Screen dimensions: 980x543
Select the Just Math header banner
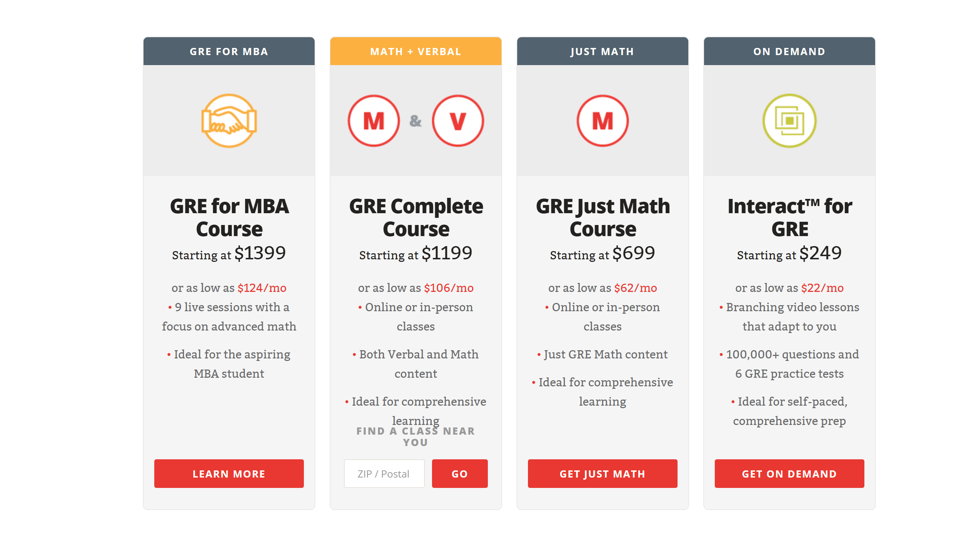[602, 52]
